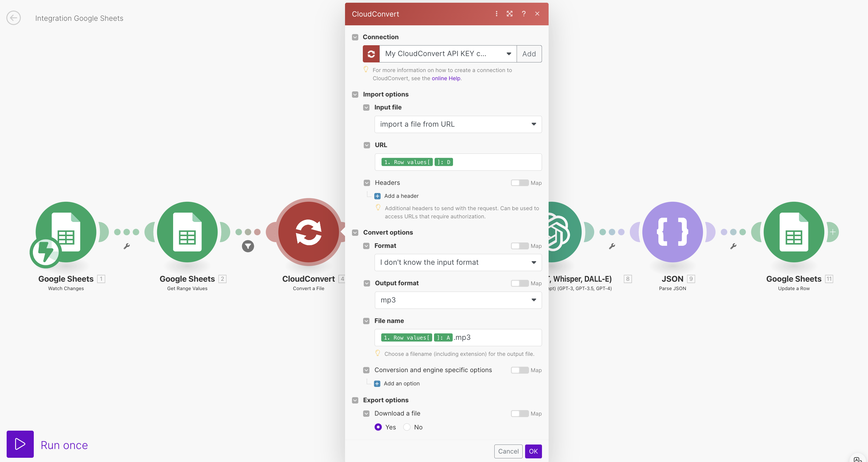Click into the File name input field
Viewport: 868px width, 462px height.
(458, 337)
